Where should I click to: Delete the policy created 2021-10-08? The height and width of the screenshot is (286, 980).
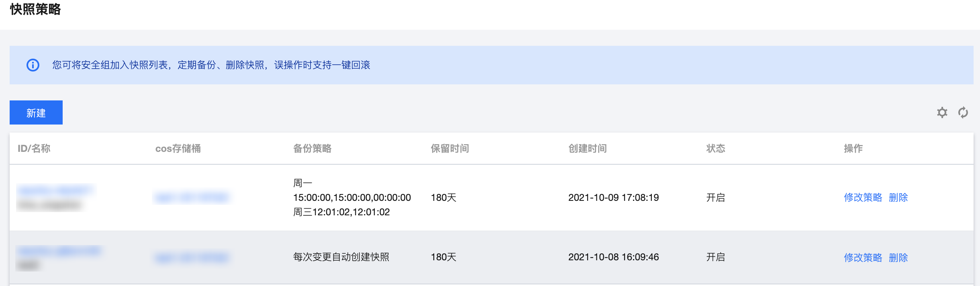pos(898,257)
